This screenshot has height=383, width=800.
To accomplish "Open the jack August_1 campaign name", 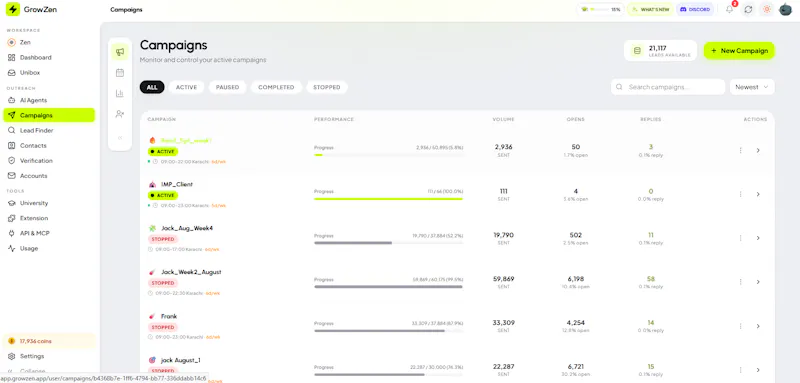I will (x=181, y=360).
